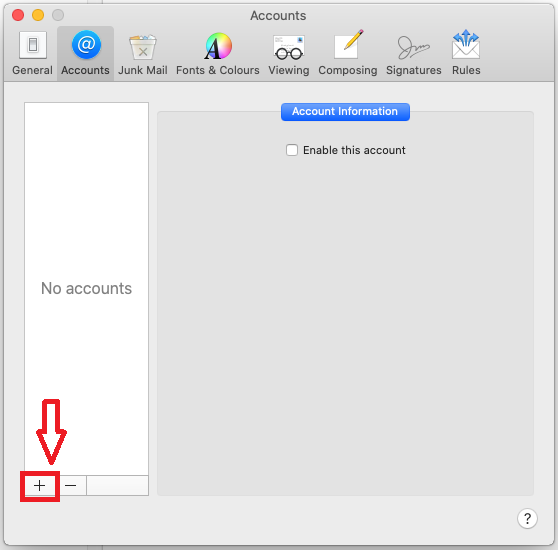Minimize the Accounts window
Image resolution: width=558 pixels, height=550 pixels.
(38, 15)
